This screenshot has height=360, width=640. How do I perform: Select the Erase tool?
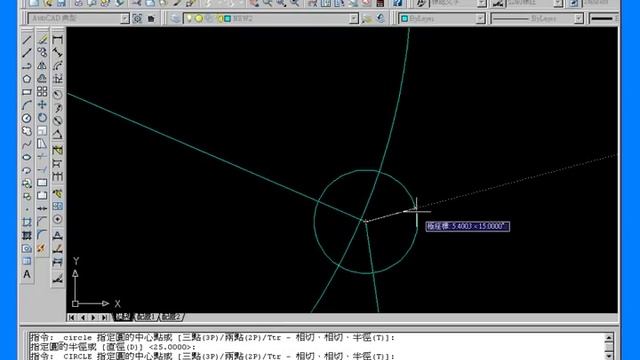coord(42,40)
